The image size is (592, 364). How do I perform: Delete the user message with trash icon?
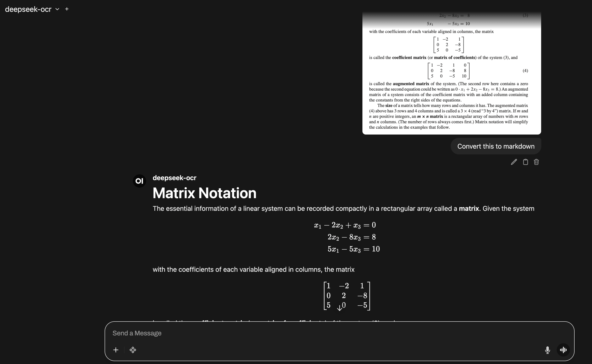(536, 162)
